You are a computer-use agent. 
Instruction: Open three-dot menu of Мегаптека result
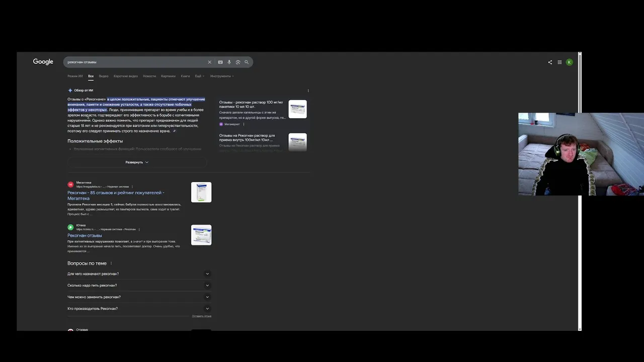pos(132,187)
